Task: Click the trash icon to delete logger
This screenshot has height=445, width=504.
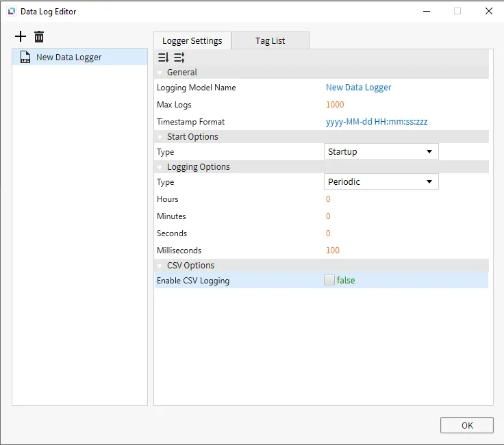Action: (39, 37)
